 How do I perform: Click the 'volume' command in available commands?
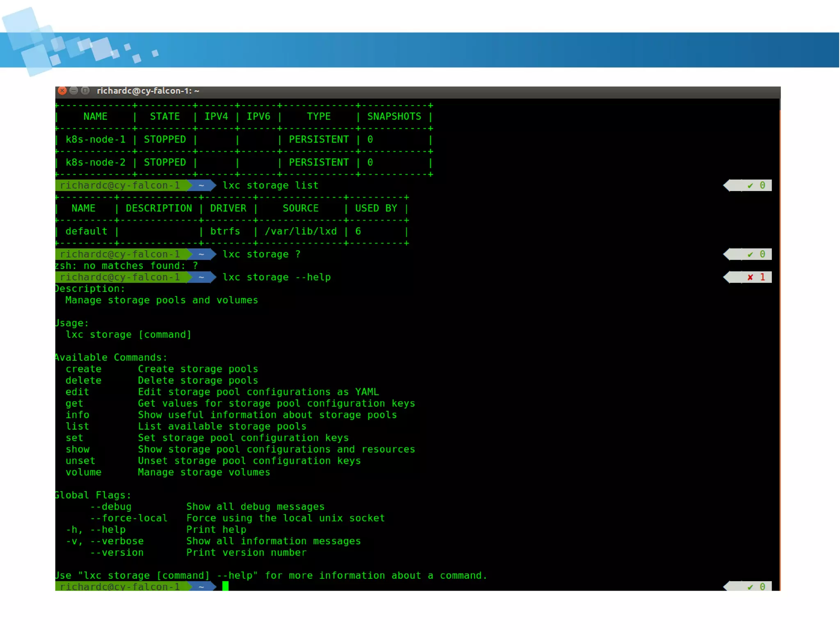click(x=84, y=472)
